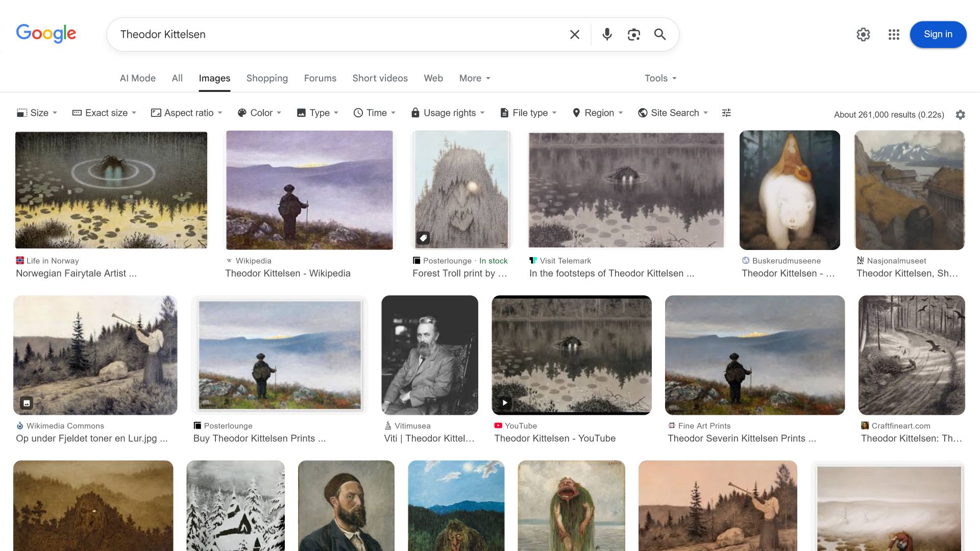Viewport: 980px width, 551px height.
Task: Expand the Color filter dropdown
Action: pyautogui.click(x=259, y=113)
